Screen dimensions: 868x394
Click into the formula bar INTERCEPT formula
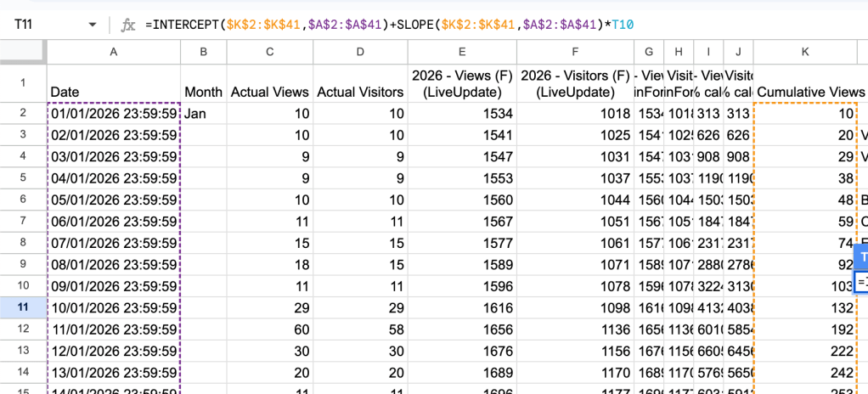coord(382,25)
